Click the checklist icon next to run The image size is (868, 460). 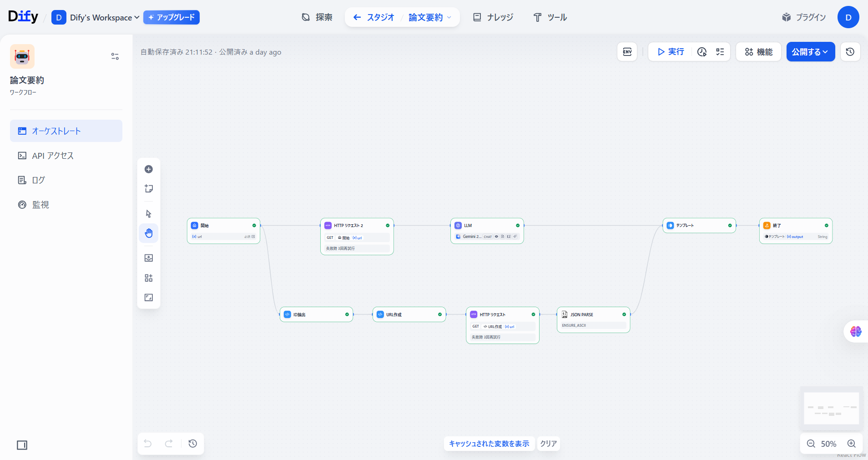(720, 52)
